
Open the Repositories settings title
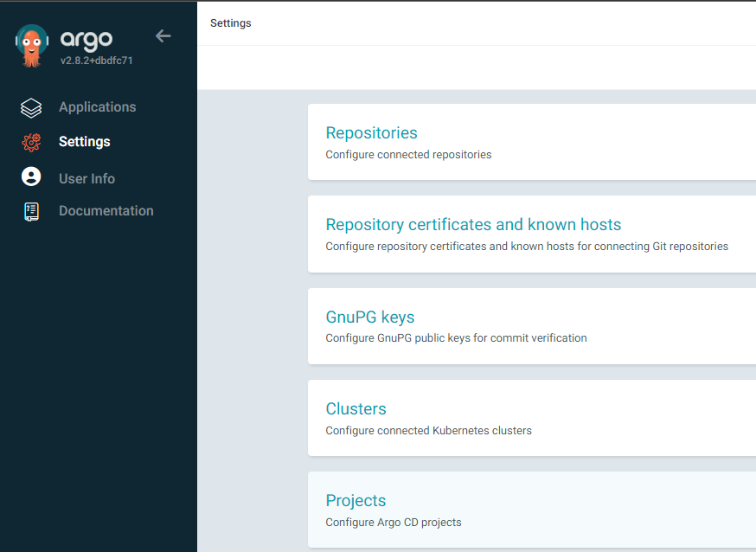pyautogui.click(x=371, y=133)
